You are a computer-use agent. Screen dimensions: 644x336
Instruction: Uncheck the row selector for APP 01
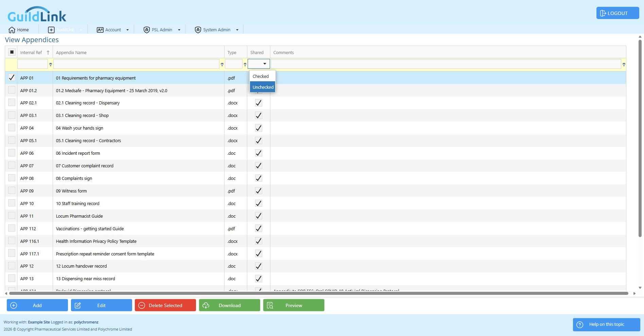point(12,78)
